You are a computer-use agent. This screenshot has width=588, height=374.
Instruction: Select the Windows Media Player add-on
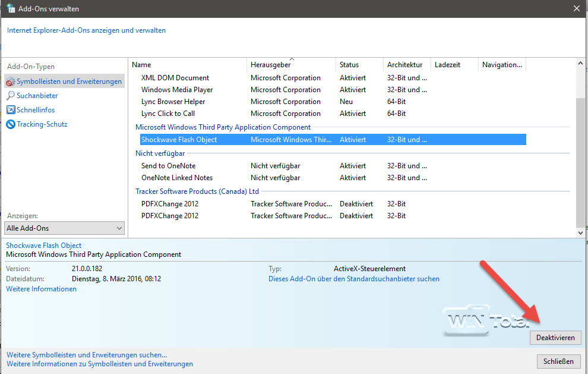(x=176, y=90)
